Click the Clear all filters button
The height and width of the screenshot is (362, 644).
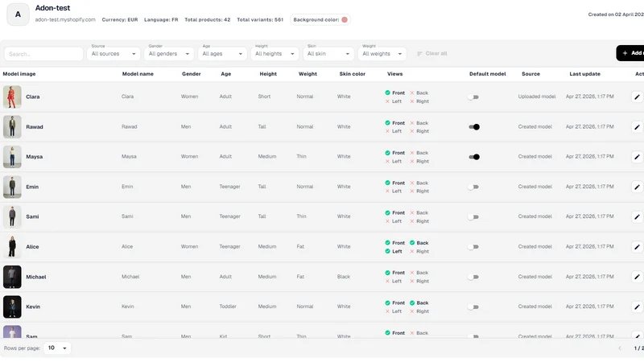pyautogui.click(x=432, y=54)
